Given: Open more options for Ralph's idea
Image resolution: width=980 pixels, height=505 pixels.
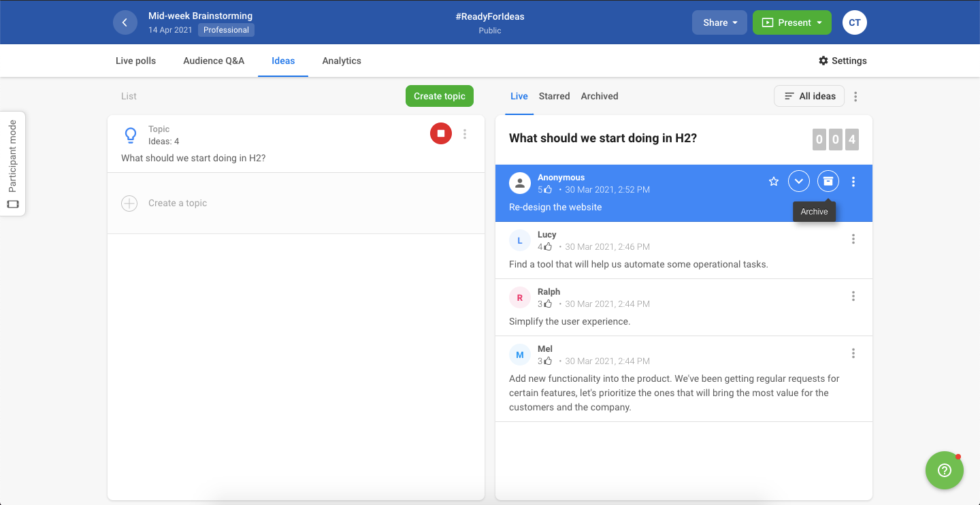Looking at the screenshot, I should point(853,296).
